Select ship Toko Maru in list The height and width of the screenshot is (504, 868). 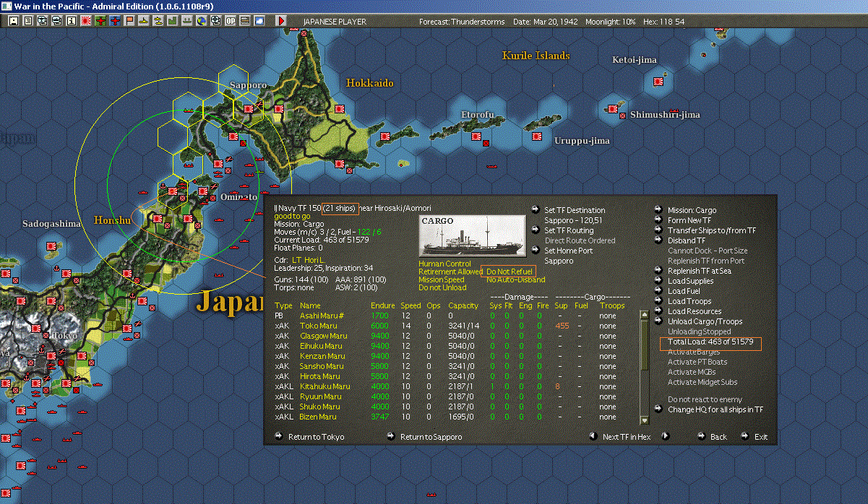pyautogui.click(x=319, y=326)
